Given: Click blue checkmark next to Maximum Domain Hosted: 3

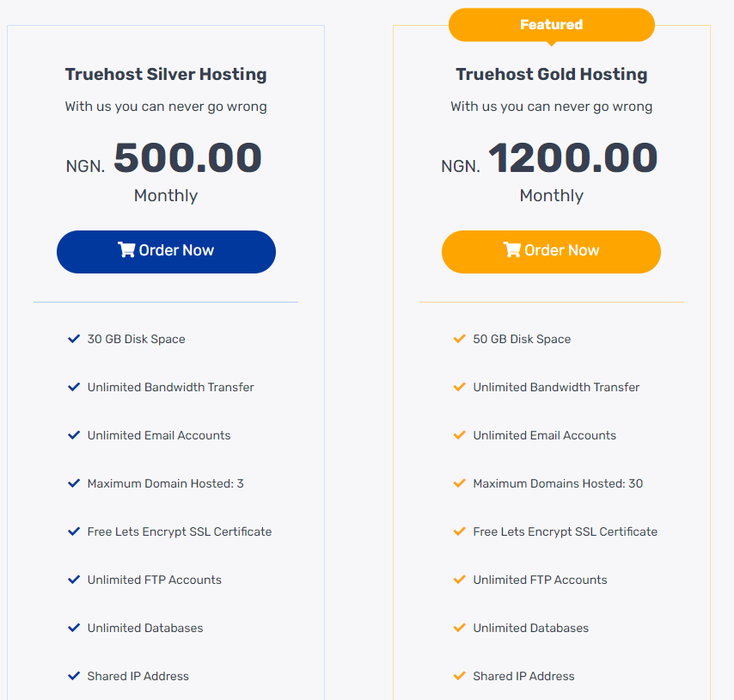Looking at the screenshot, I should 74,483.
